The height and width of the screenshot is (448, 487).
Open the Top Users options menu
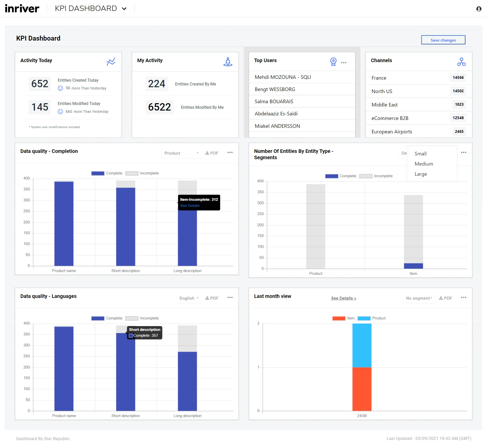click(x=344, y=62)
